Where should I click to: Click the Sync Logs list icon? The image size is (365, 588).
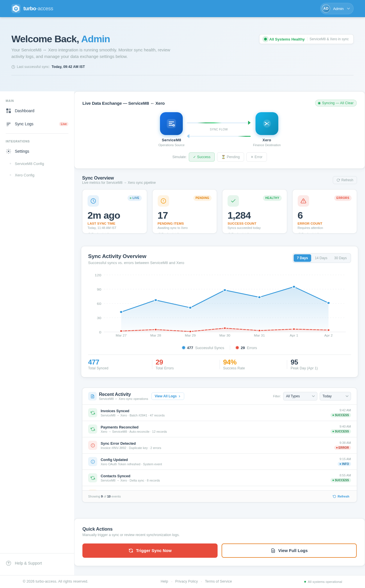[x=9, y=124]
